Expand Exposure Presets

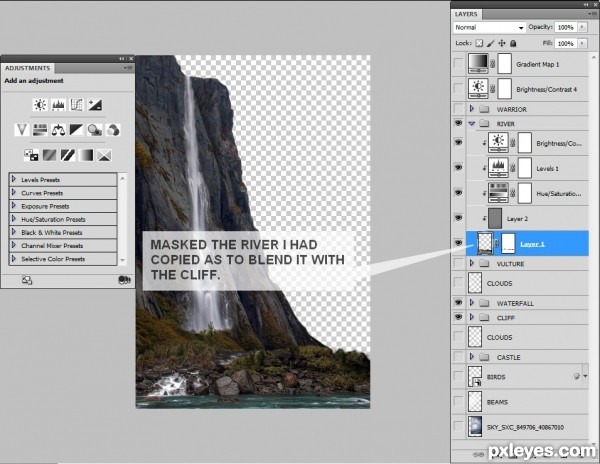[14, 205]
